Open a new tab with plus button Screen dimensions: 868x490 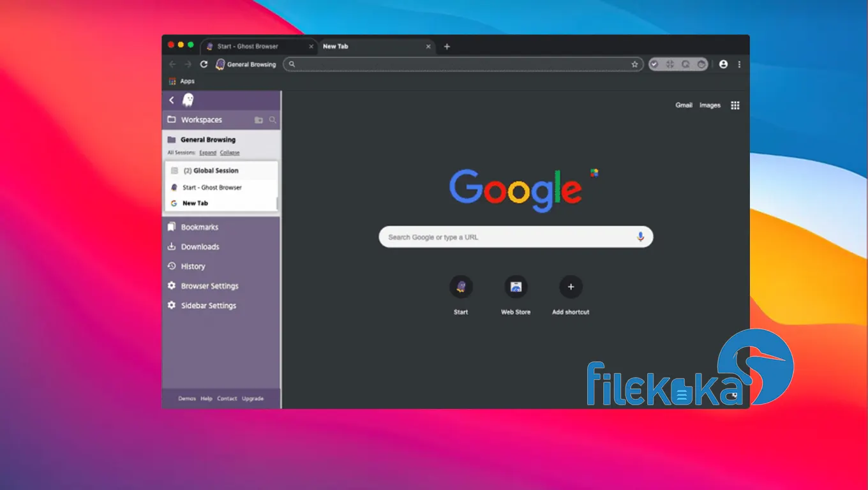tap(447, 47)
